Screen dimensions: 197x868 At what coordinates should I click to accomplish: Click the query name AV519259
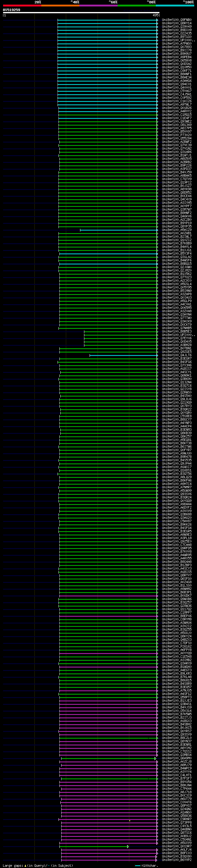click(x=11, y=10)
